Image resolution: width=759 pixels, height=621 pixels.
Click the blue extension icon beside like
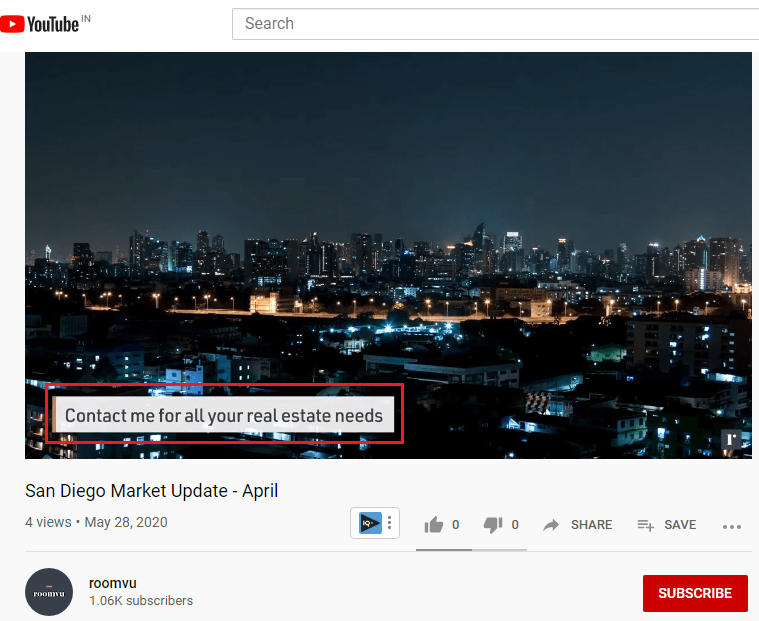tap(370, 523)
